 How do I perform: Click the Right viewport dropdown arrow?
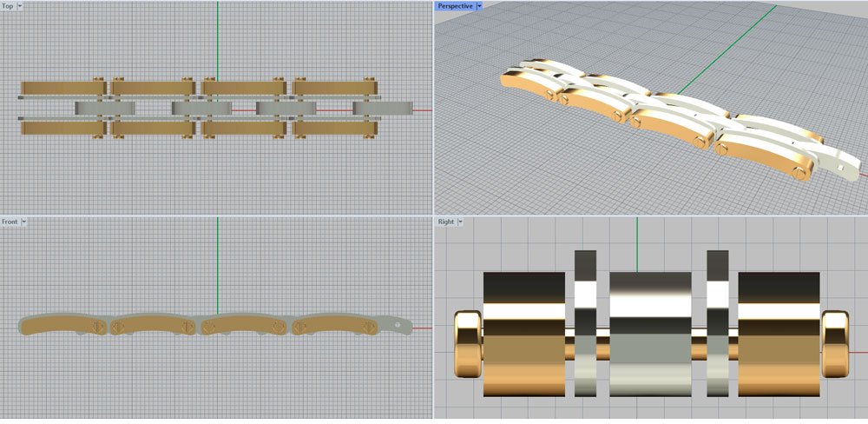(460, 222)
